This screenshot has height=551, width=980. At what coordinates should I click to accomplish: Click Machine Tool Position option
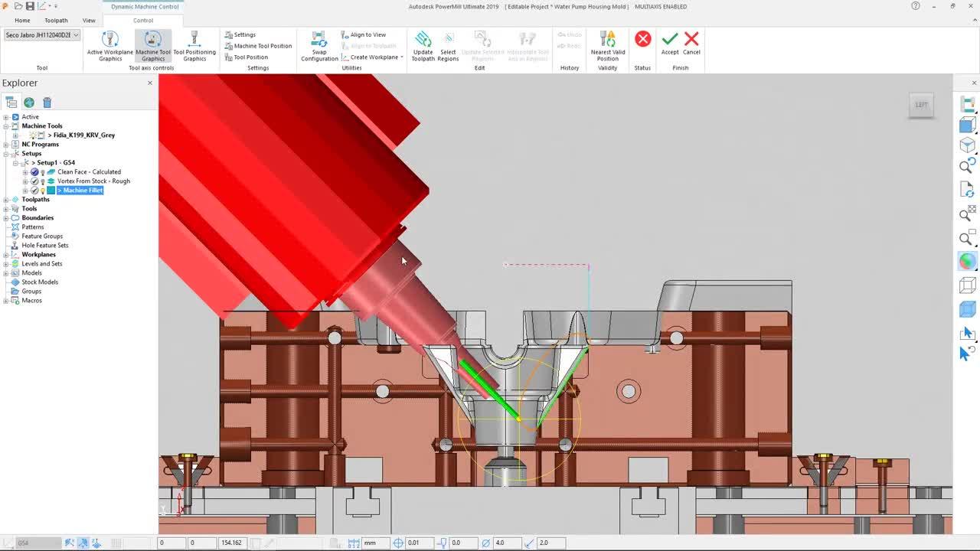(258, 46)
